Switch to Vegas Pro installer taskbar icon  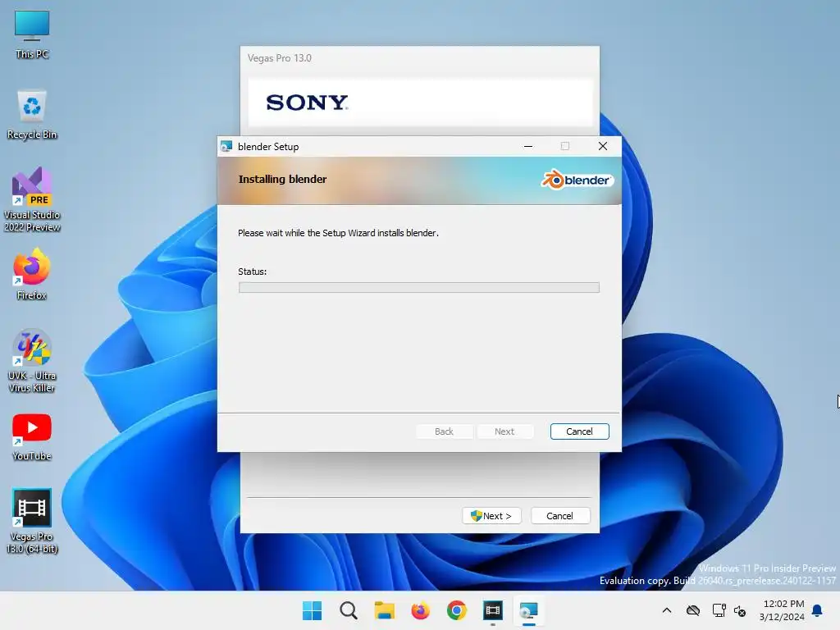pyautogui.click(x=493, y=610)
